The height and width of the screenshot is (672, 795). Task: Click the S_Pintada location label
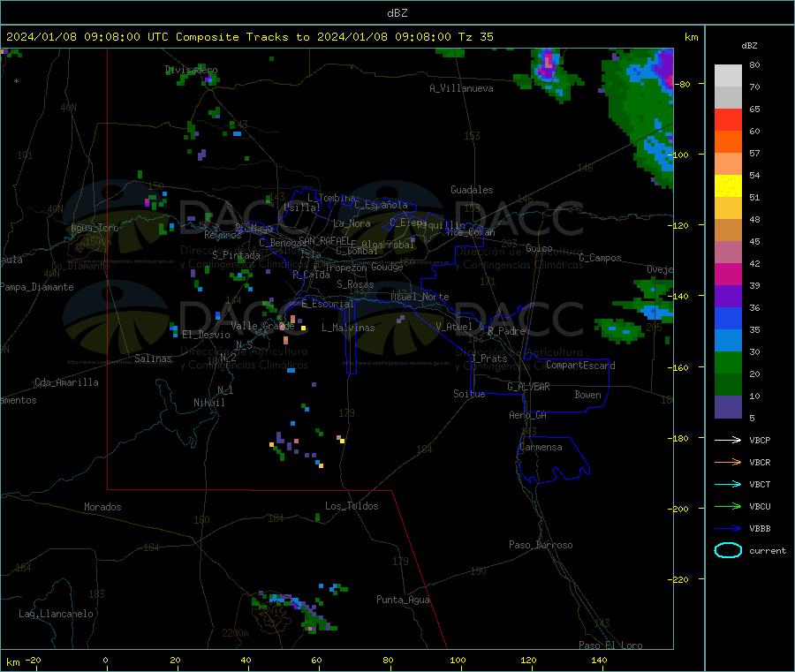coord(236,255)
